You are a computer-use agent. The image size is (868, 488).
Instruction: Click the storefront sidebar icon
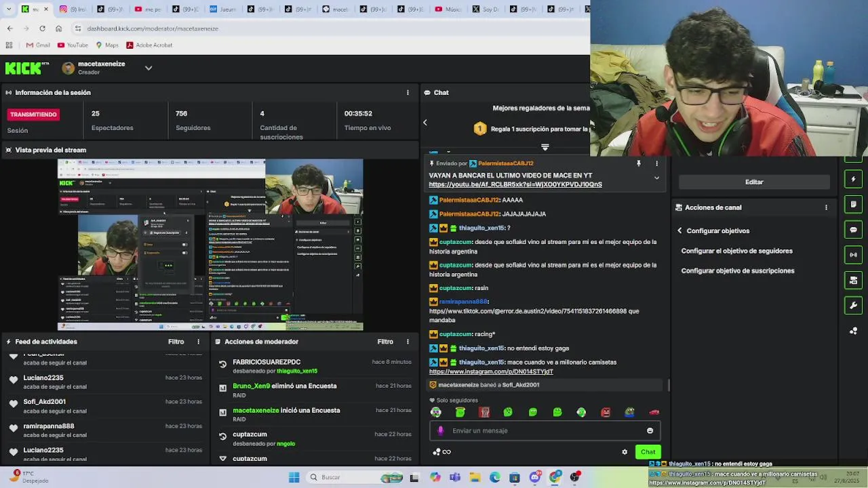click(853, 280)
